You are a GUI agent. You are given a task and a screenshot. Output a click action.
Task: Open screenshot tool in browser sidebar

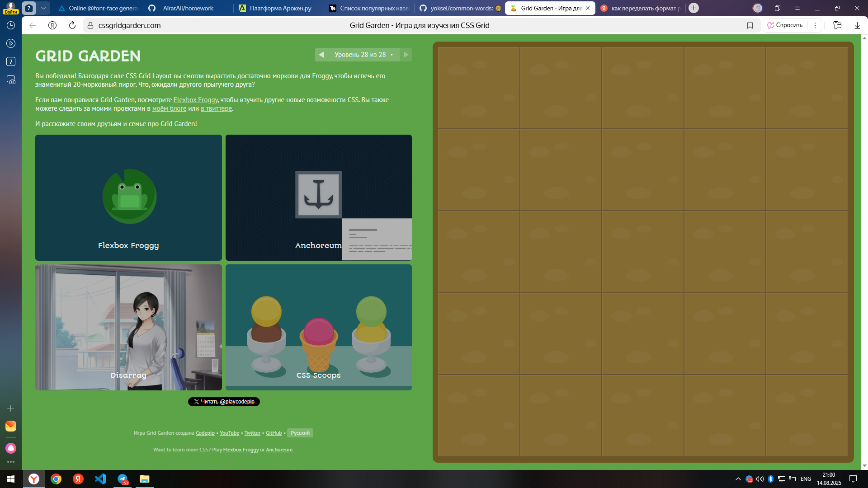pos(11,80)
